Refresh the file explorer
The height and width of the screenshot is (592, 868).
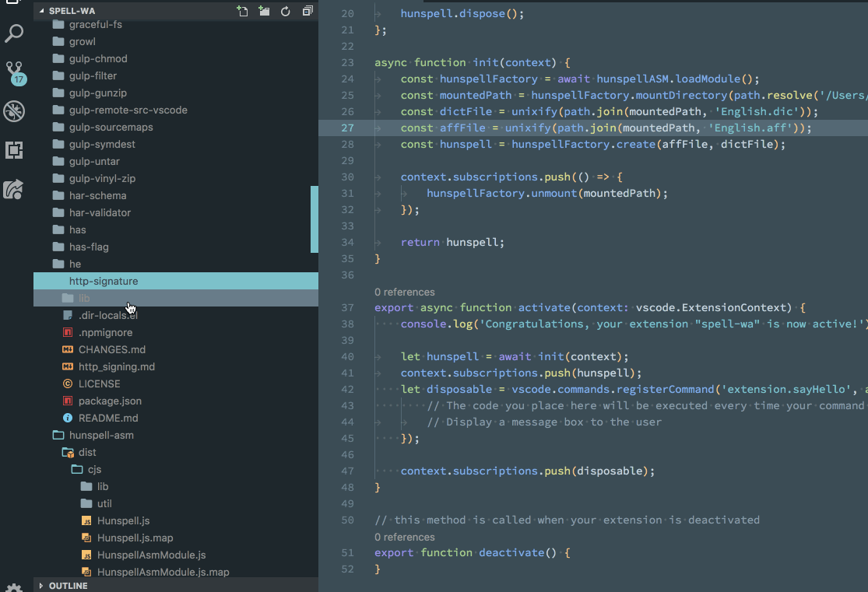click(285, 10)
